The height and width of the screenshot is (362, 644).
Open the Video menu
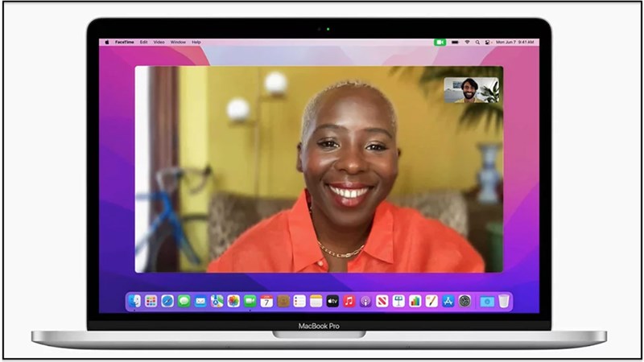[x=159, y=42]
